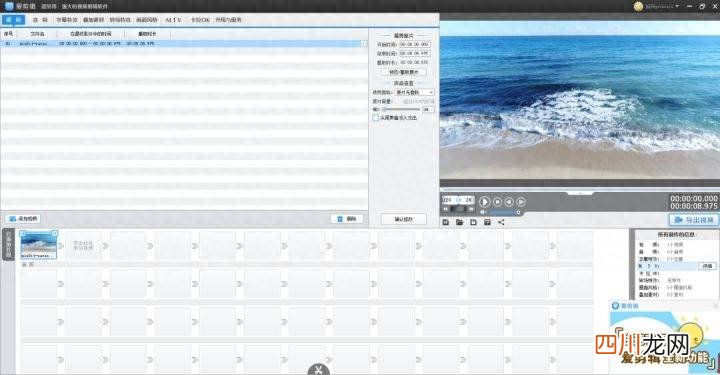Switch to the 转场特效 tab
Image resolution: width=720 pixels, height=375 pixels.
(x=120, y=20)
